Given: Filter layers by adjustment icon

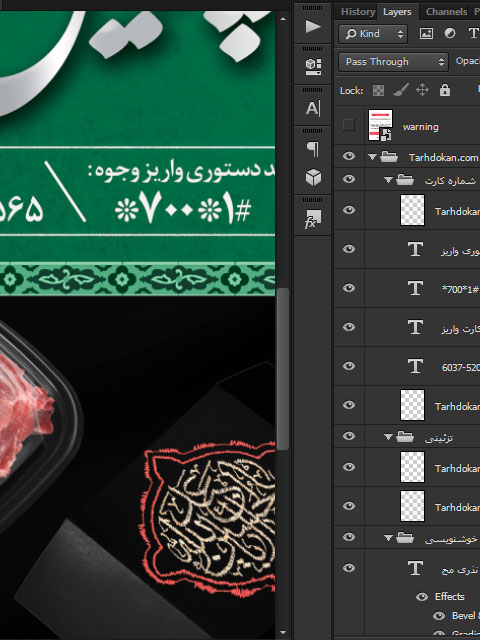Looking at the screenshot, I should coord(450,33).
